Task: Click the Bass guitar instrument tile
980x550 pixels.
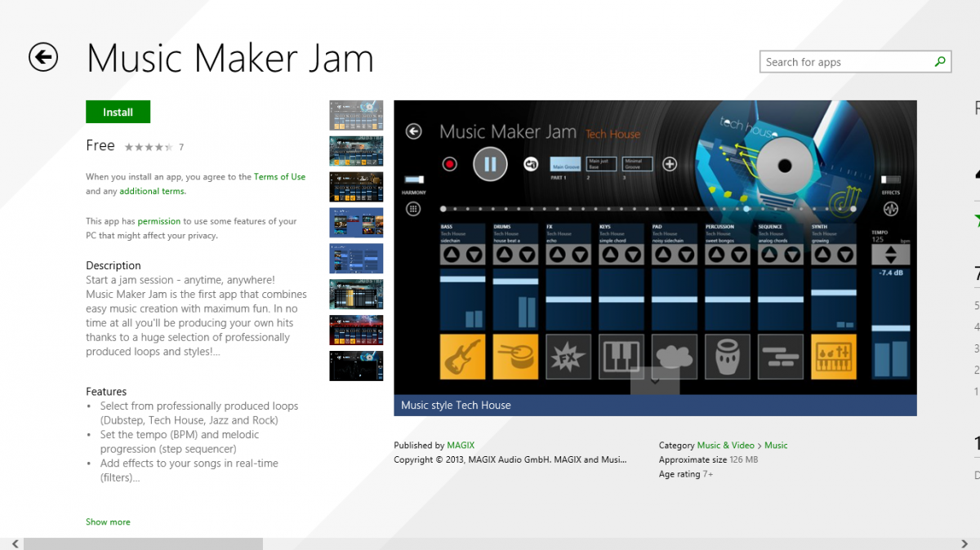Action: [462, 357]
